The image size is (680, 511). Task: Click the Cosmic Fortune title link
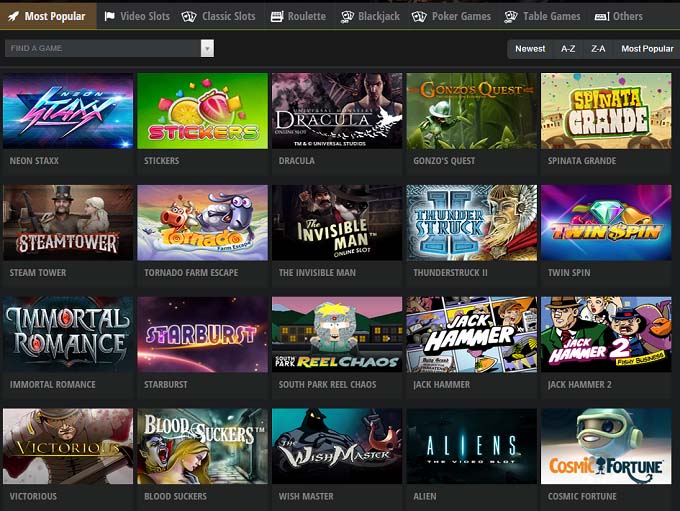[582, 496]
